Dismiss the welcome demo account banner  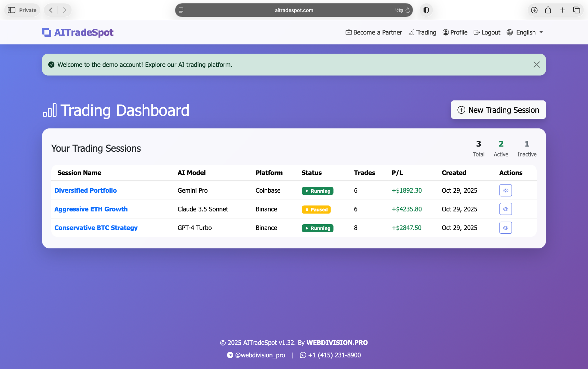536,65
